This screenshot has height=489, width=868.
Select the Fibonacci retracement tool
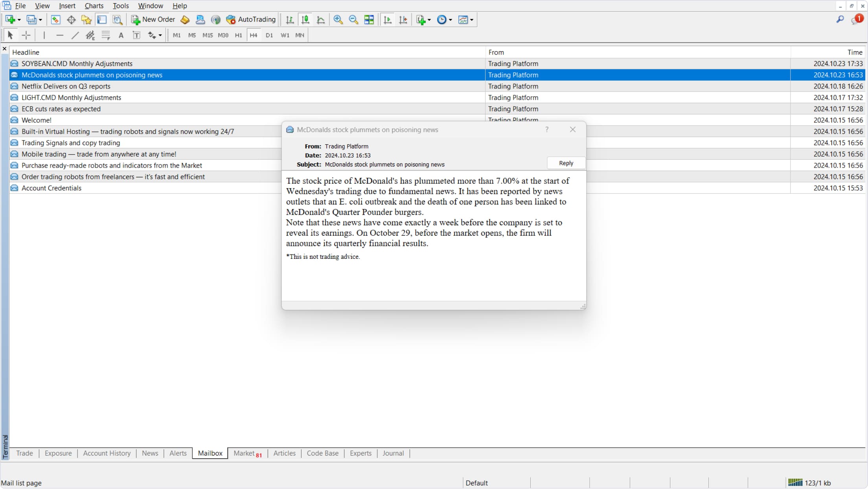[106, 35]
